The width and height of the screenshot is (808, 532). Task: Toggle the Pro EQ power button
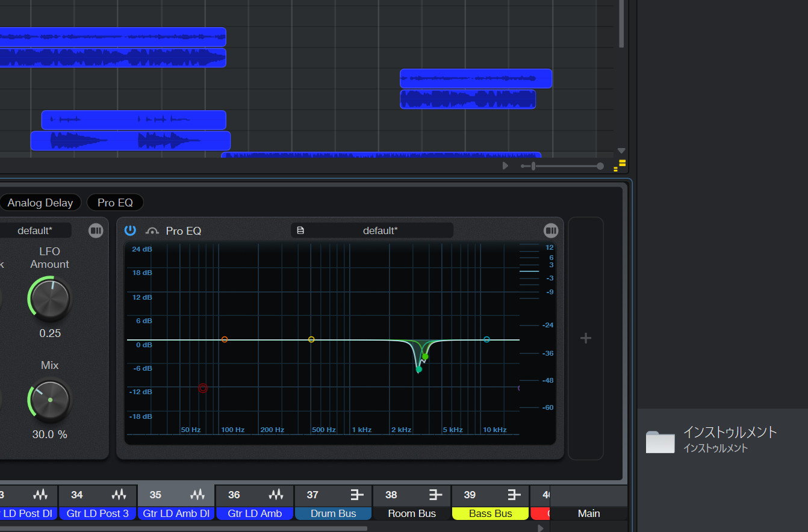[x=130, y=230]
